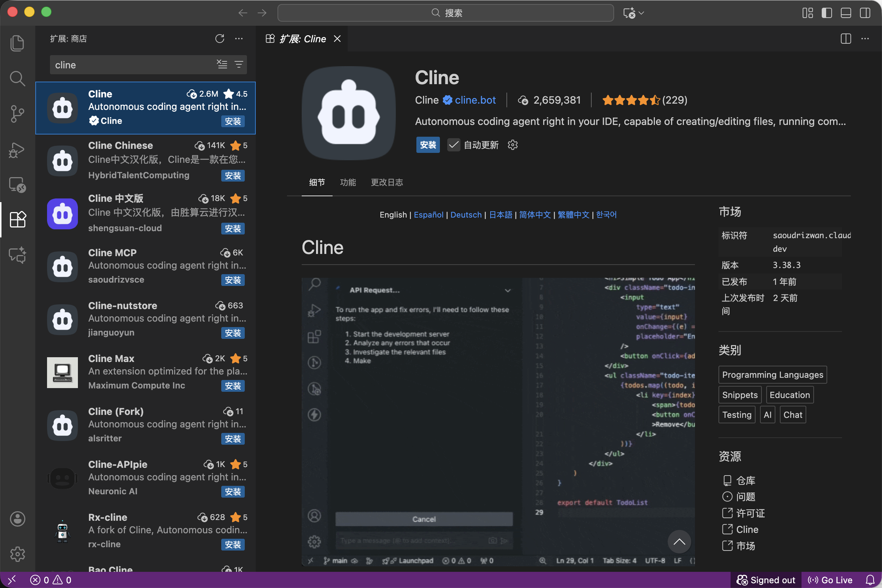
Task: Refresh the extensions marketplace list
Action: 220,39
